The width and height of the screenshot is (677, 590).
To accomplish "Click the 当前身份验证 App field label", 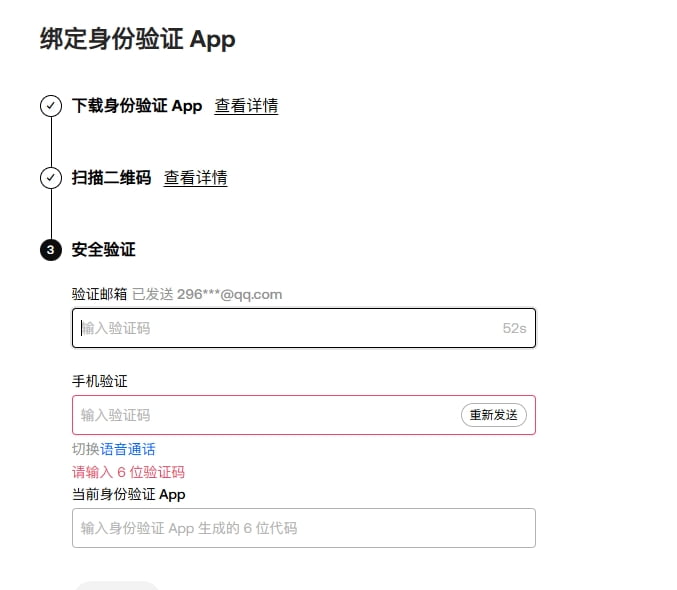I will tap(128, 494).
